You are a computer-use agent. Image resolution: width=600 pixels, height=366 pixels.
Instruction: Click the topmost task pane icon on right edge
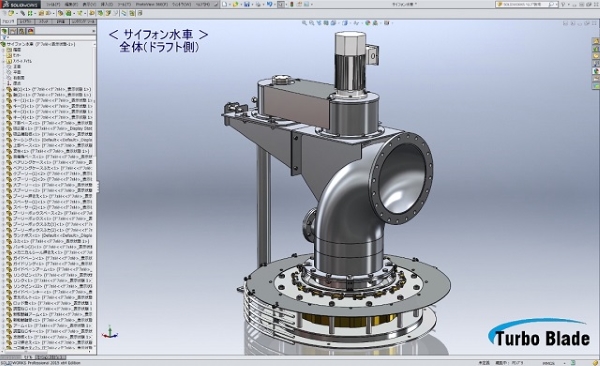point(596,41)
